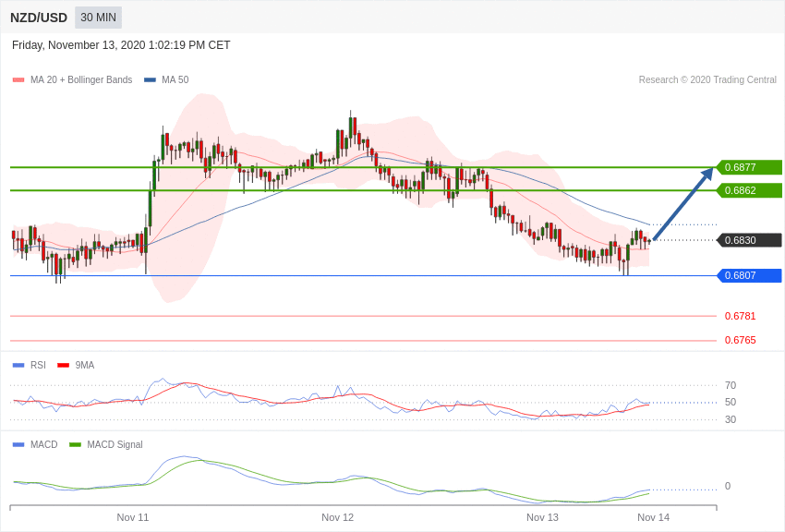
Task: Click the Nov 13 date axis label
Action: [542, 517]
